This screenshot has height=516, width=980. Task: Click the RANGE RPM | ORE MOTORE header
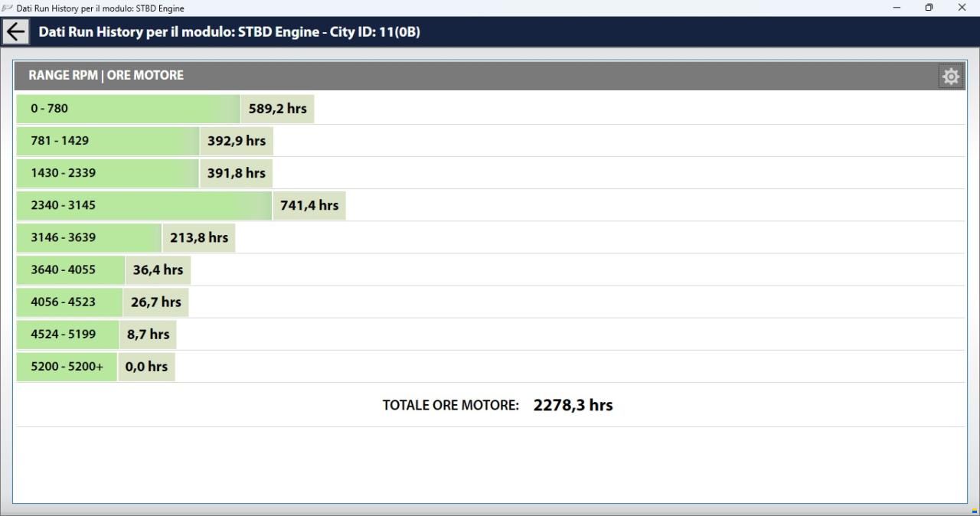106,75
